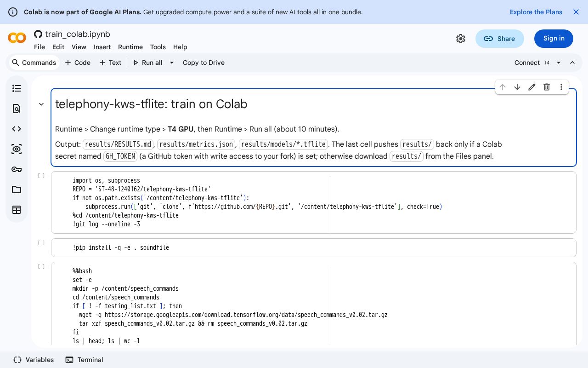Open Find and replace sidebar icon

pyautogui.click(x=17, y=109)
